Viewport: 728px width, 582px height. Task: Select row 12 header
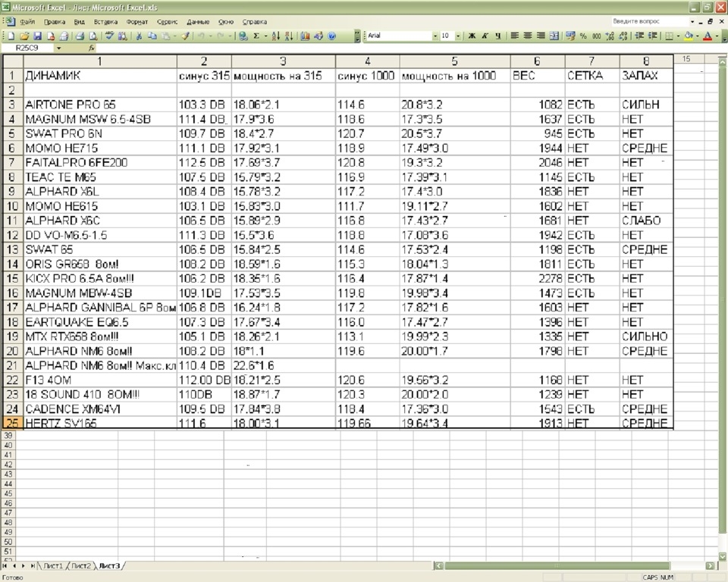(x=13, y=235)
